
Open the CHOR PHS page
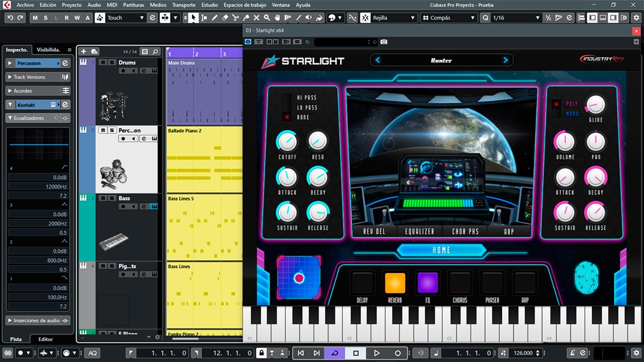point(465,232)
